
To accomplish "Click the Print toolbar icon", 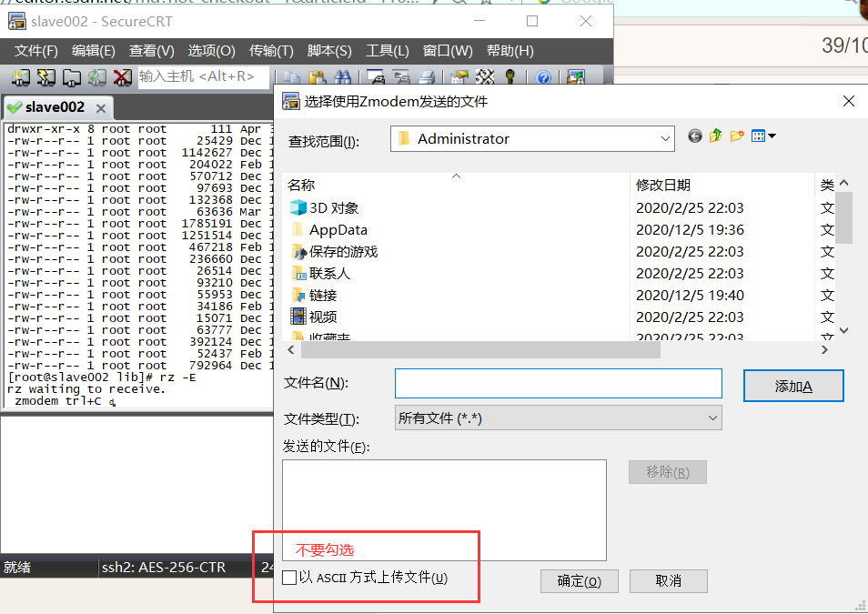I will point(424,78).
